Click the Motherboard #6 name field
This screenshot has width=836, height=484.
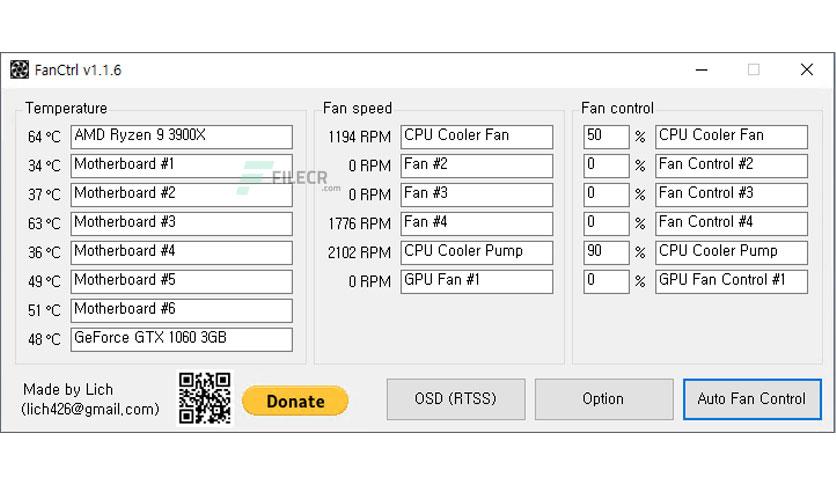[181, 311]
